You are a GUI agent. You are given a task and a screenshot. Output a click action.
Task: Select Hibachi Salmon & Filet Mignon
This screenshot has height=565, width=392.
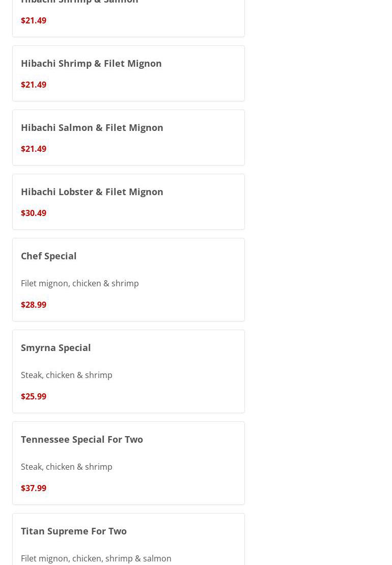(92, 127)
